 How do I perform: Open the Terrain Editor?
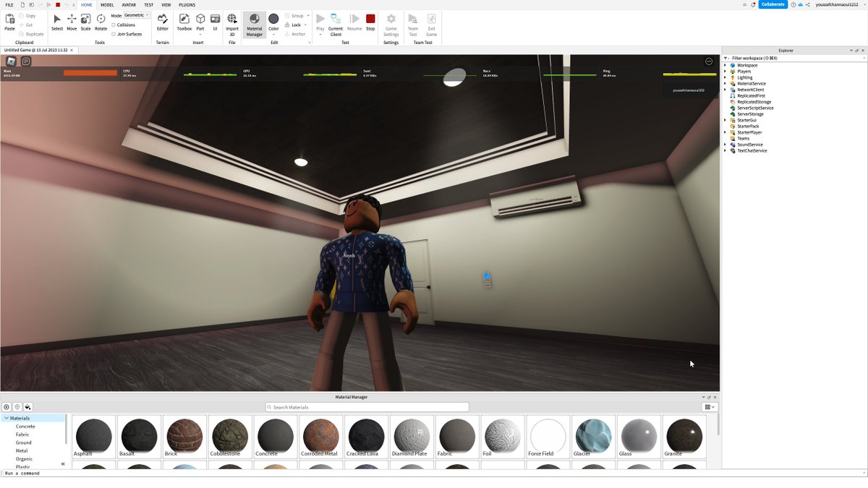pyautogui.click(x=163, y=22)
